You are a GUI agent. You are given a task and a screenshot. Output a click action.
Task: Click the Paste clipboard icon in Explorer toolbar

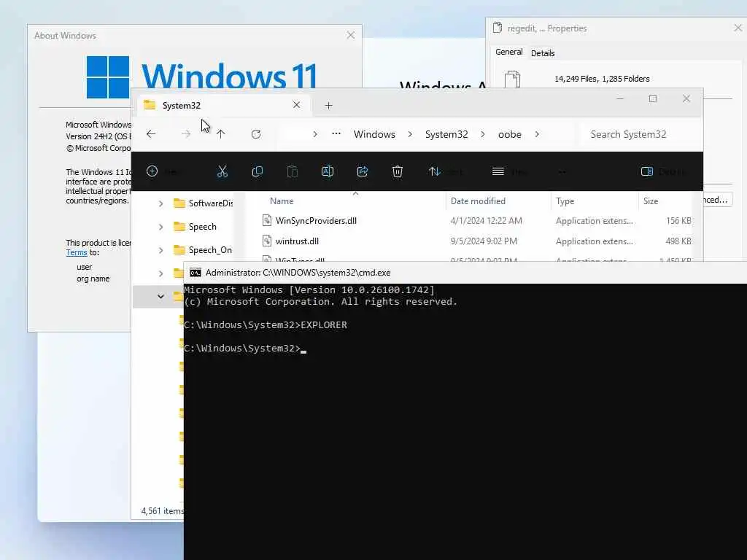click(x=293, y=171)
